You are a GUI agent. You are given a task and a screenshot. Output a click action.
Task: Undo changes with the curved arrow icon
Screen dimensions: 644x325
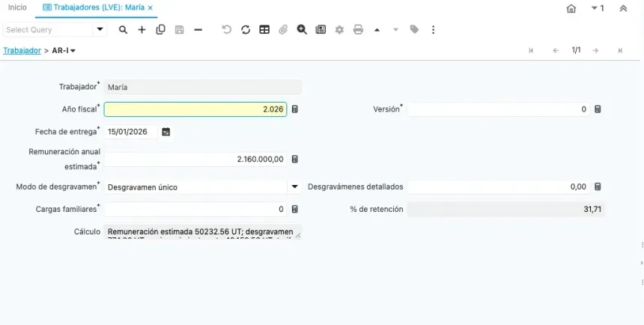[x=227, y=30]
